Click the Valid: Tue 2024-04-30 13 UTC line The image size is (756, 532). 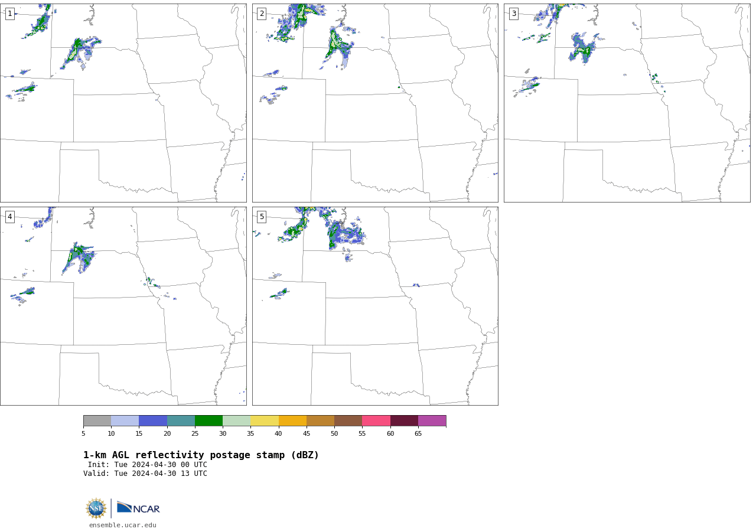145,474
